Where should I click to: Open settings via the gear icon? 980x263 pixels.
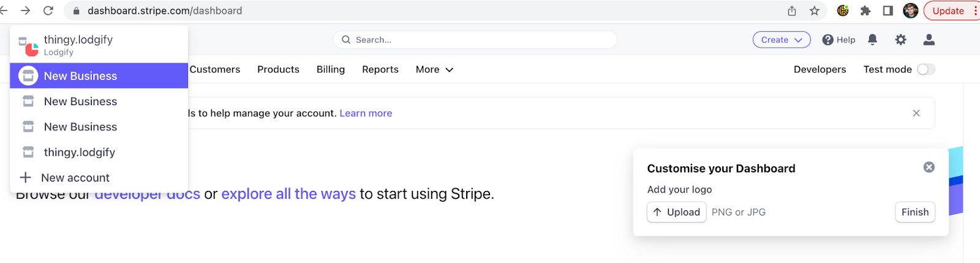point(900,40)
